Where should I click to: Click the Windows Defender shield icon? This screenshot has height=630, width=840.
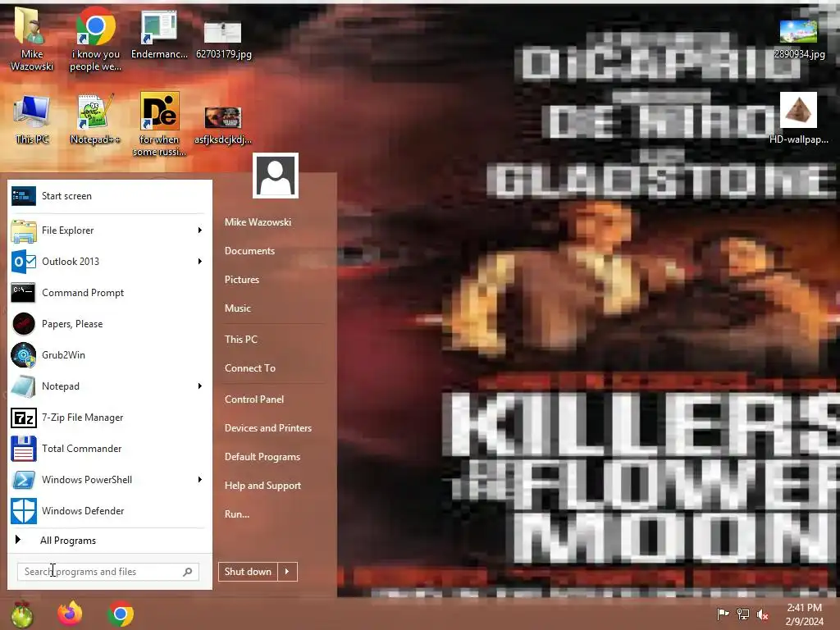click(24, 511)
